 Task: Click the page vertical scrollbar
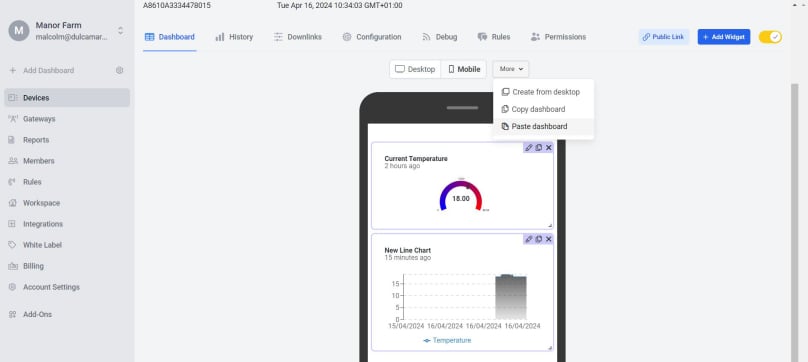[795, 222]
